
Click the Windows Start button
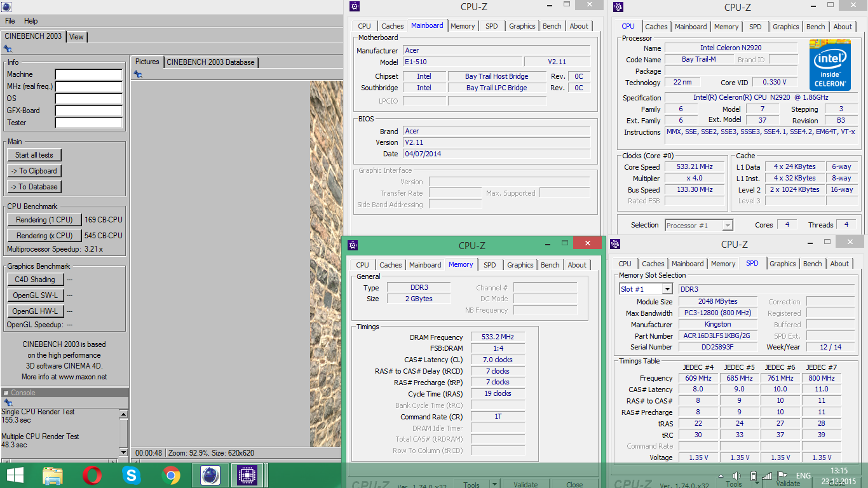coord(15,475)
